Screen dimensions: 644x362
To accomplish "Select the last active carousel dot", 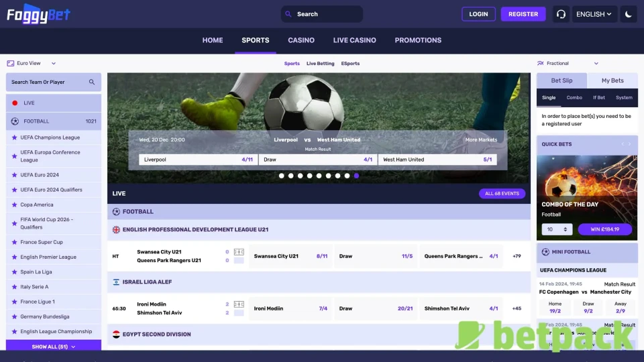I will pyautogui.click(x=356, y=176).
